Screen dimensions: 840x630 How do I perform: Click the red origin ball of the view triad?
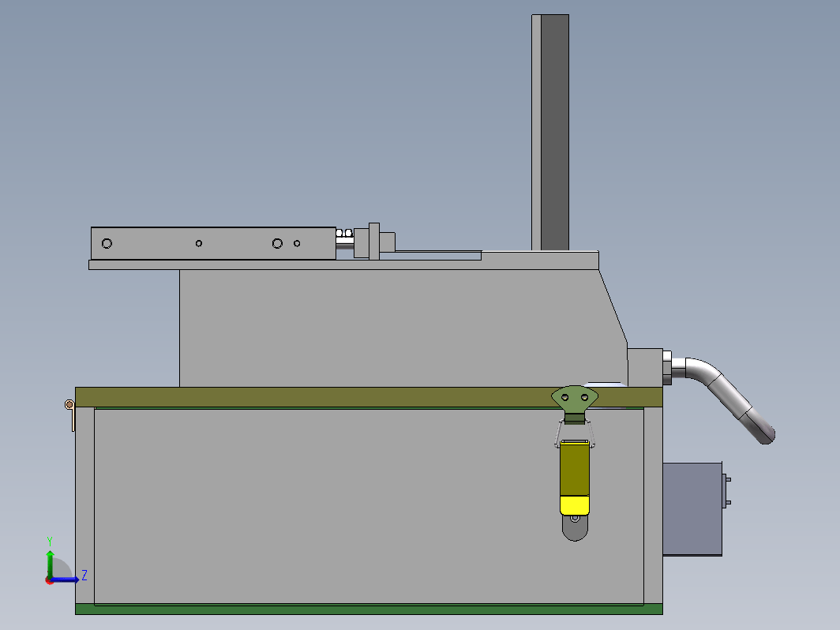(x=49, y=580)
